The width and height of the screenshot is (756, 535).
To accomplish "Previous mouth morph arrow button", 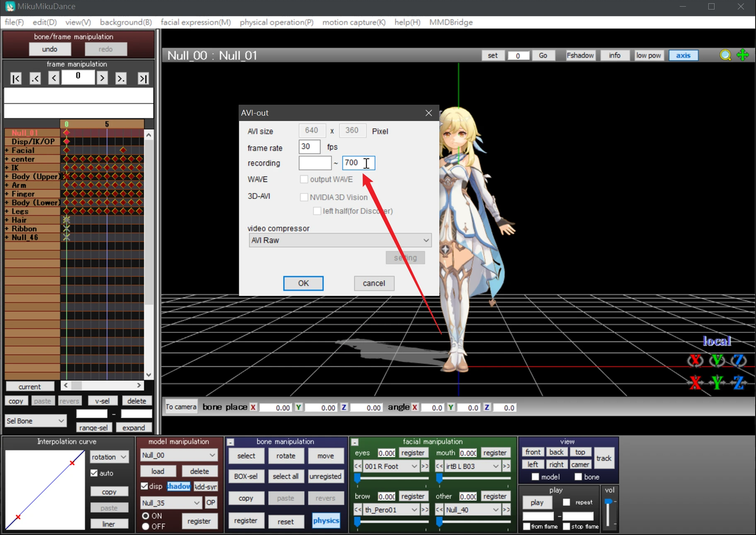I will coord(440,467).
